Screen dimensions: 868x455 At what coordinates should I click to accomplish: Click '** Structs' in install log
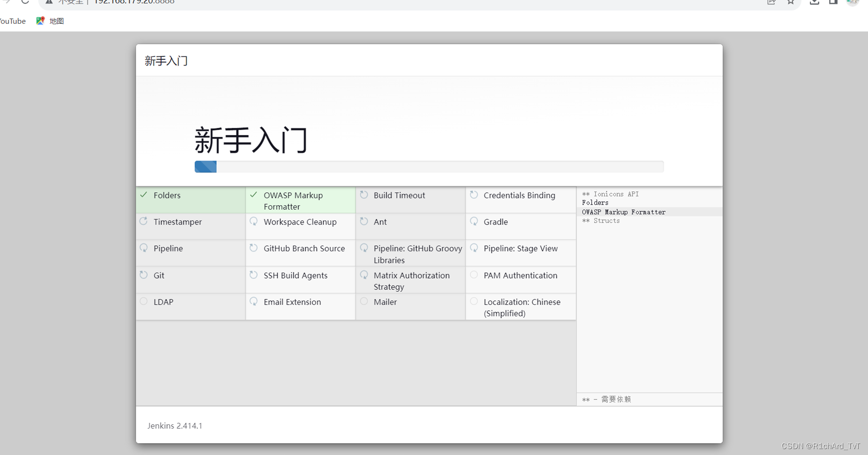601,221
